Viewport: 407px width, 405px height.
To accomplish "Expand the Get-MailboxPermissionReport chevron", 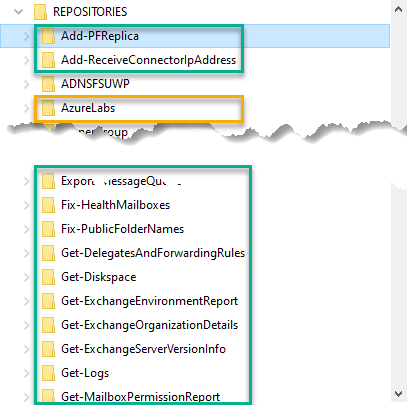I will (27, 397).
